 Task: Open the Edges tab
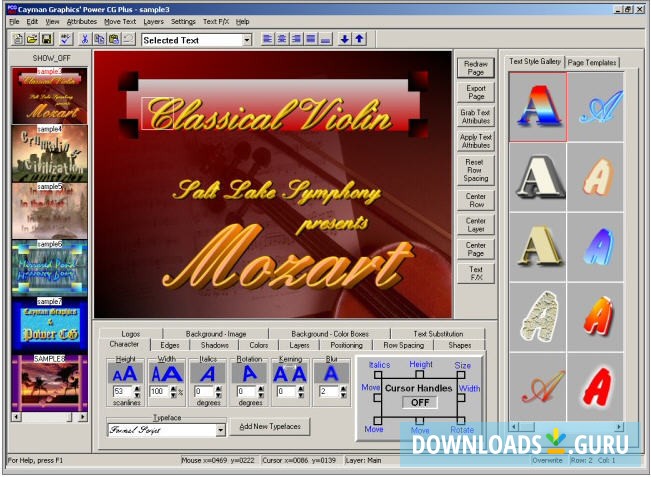(170, 345)
